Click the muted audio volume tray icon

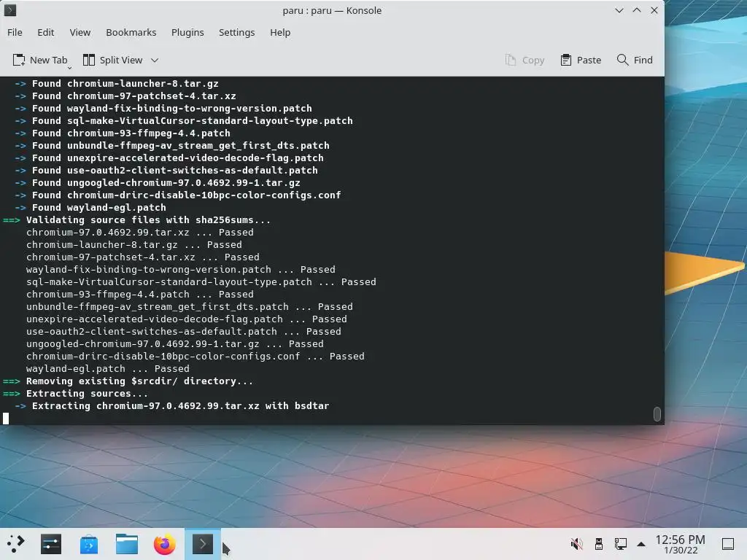coord(576,544)
